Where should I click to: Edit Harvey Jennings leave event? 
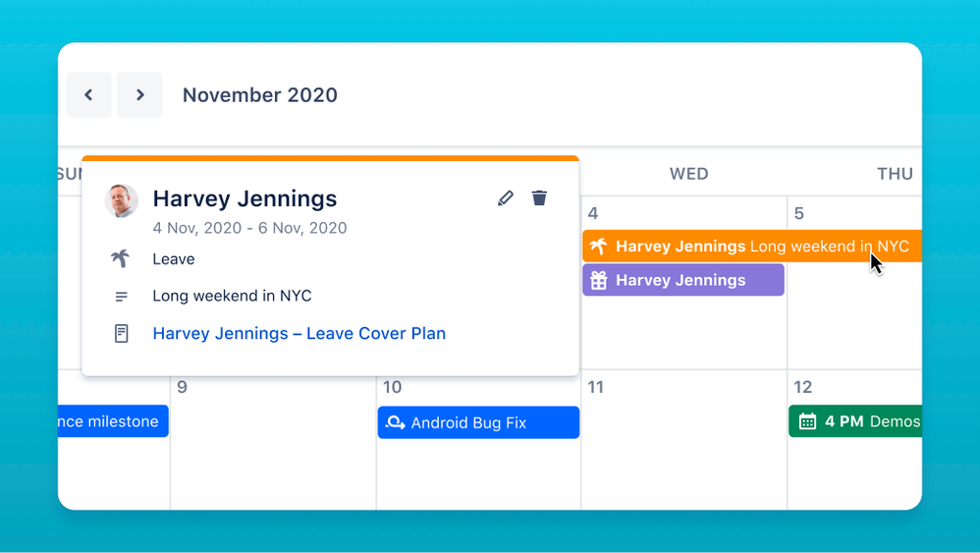point(506,198)
